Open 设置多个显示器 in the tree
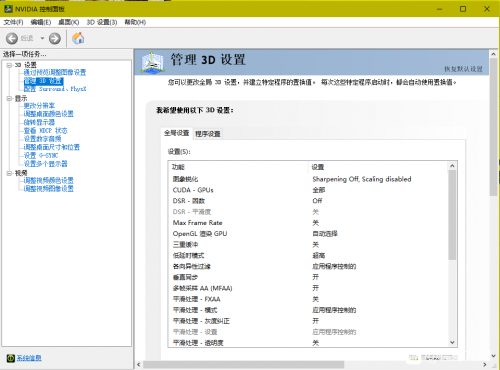Image resolution: width=500 pixels, height=370 pixels. pyautogui.click(x=45, y=164)
